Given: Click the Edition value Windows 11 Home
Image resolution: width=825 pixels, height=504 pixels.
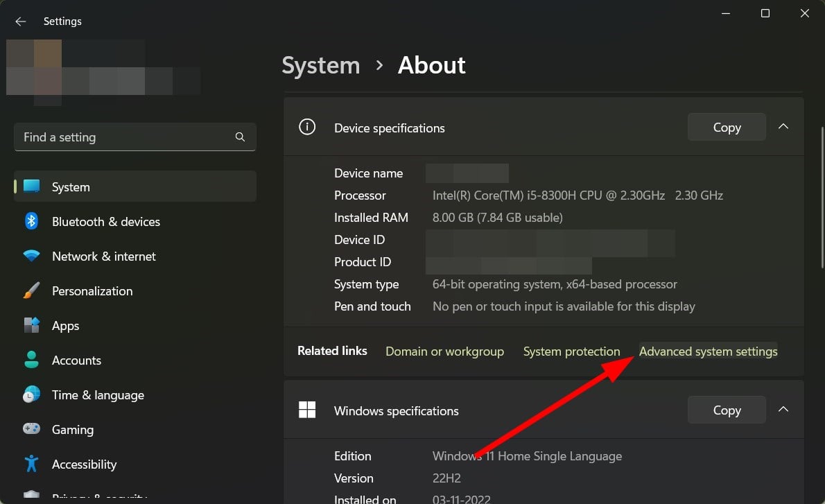Looking at the screenshot, I should click(527, 456).
